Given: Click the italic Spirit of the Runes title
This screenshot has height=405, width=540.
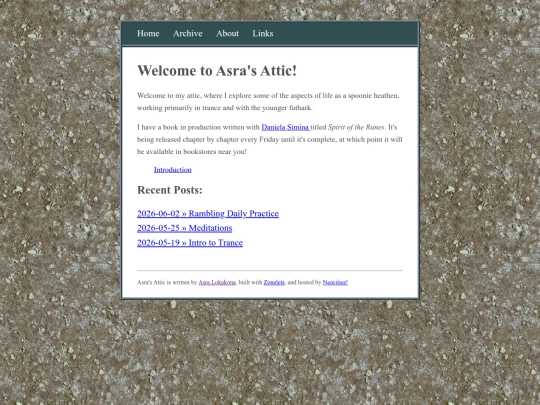Looking at the screenshot, I should [356, 127].
